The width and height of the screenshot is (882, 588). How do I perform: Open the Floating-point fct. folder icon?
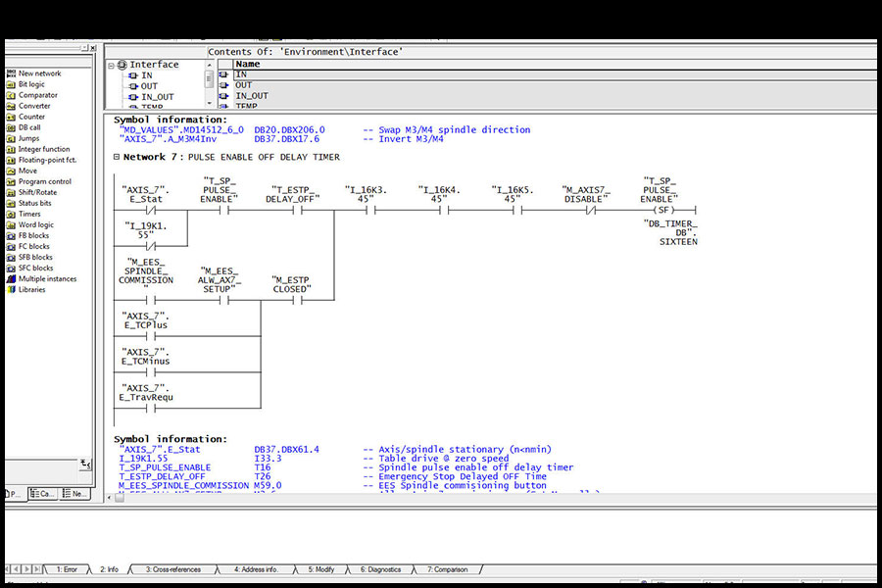(11, 160)
